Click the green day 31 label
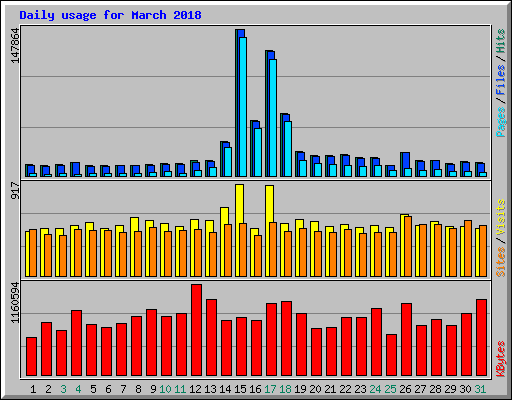 point(480,389)
